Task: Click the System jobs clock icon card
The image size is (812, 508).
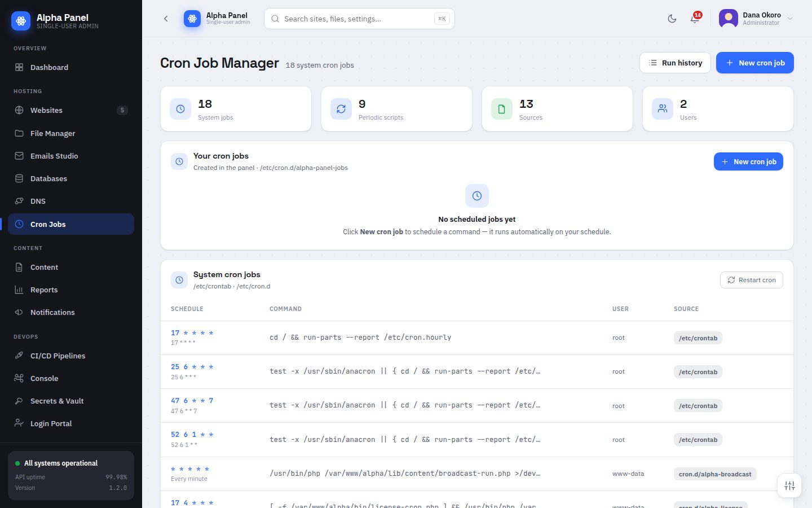Action: (180, 109)
